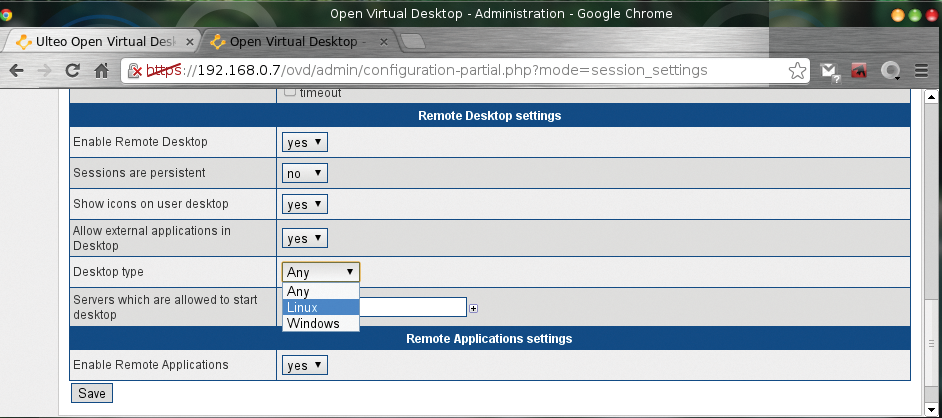Add server using the plus icon
The width and height of the screenshot is (942, 418).
point(474,308)
